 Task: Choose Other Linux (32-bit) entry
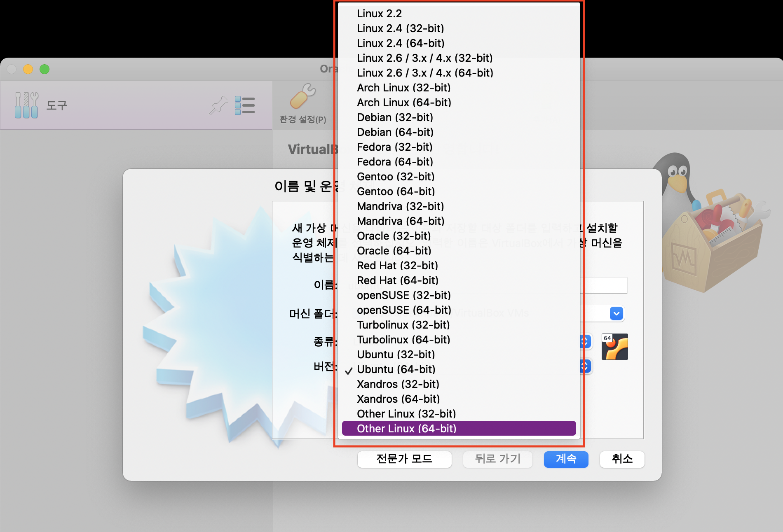[x=459, y=414]
